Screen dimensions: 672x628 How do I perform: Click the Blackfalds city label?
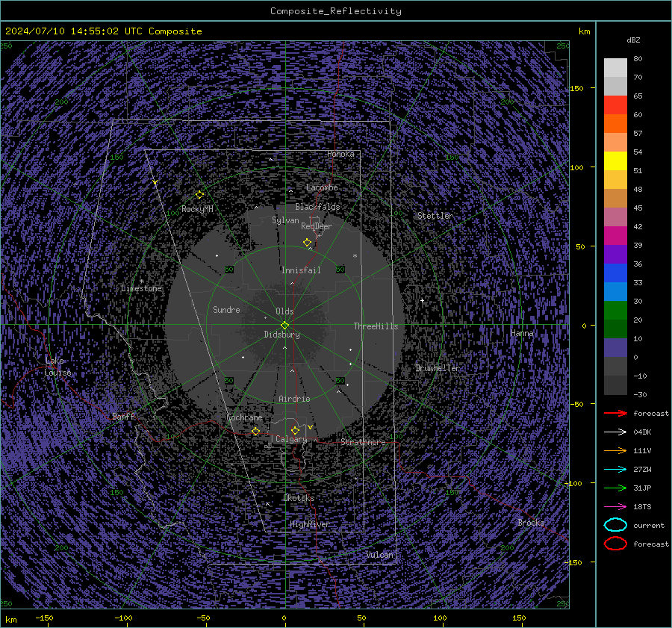(x=317, y=207)
